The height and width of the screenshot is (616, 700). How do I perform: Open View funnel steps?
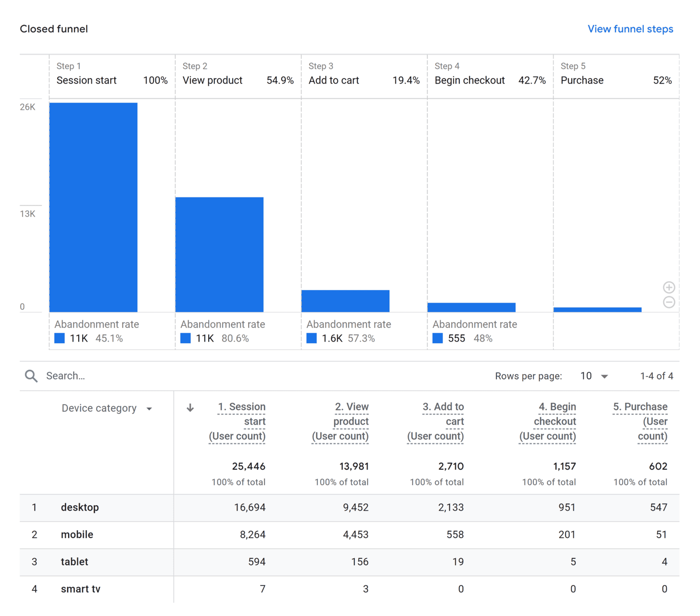630,29
